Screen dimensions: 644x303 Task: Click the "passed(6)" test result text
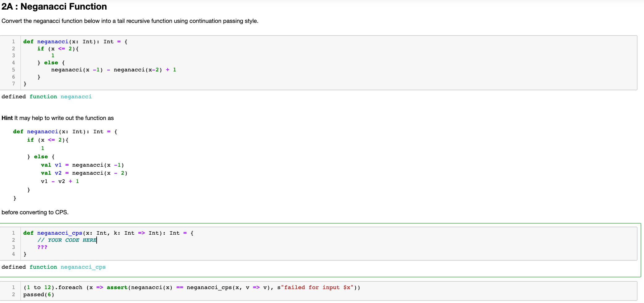pos(38,294)
